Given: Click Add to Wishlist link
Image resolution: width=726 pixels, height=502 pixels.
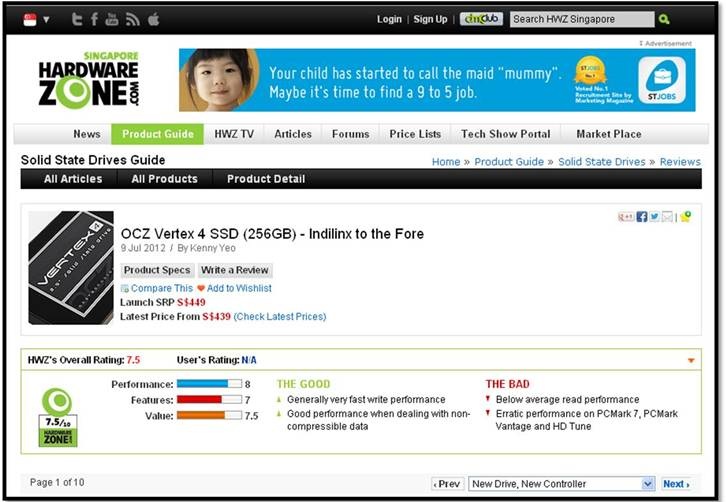Looking at the screenshot, I should [239, 288].
